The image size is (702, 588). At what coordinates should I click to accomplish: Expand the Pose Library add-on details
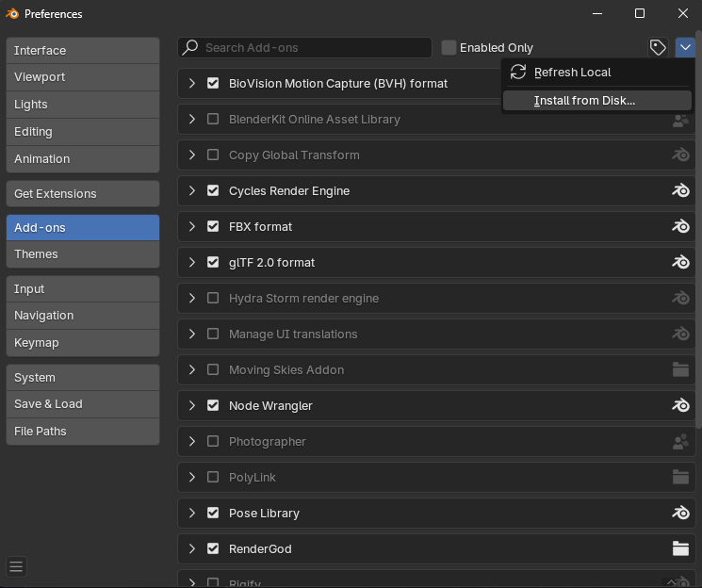pyautogui.click(x=192, y=514)
